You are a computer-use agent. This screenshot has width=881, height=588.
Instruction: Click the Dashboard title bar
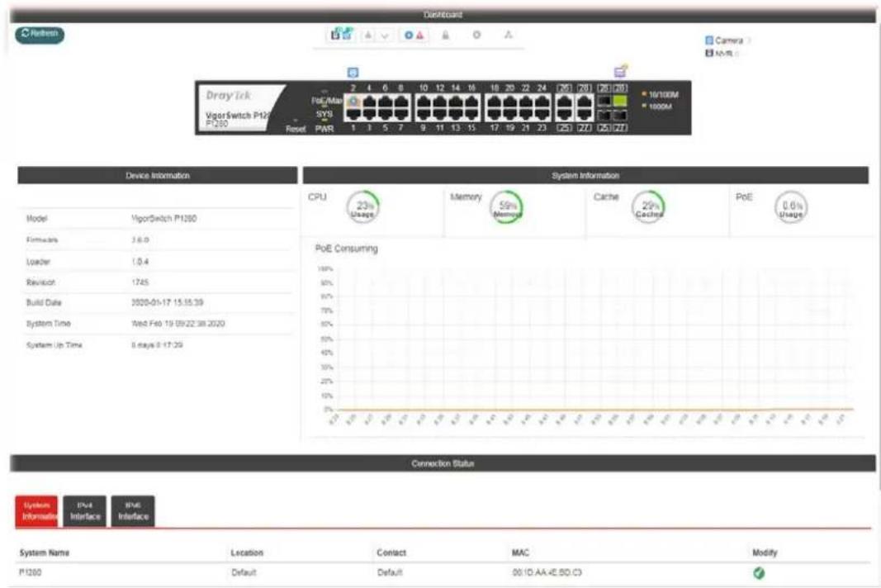pyautogui.click(x=443, y=15)
